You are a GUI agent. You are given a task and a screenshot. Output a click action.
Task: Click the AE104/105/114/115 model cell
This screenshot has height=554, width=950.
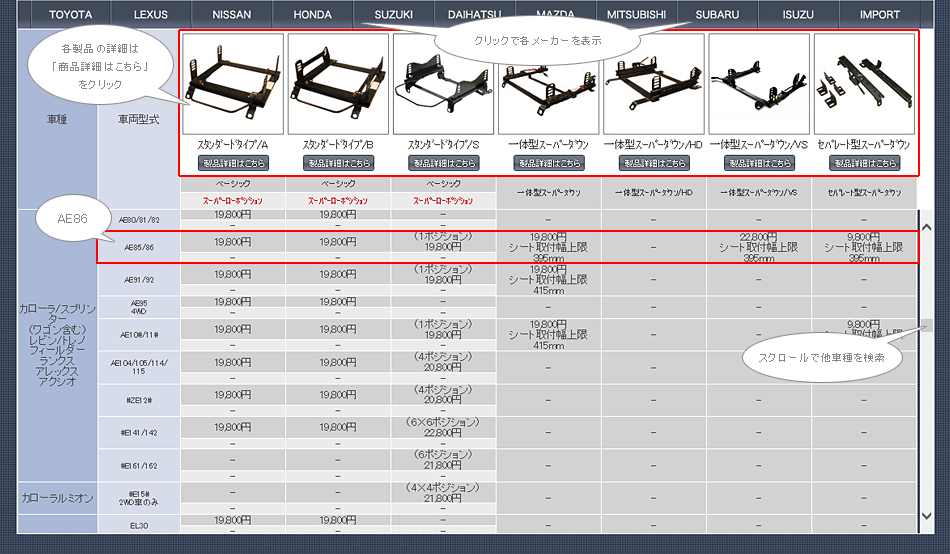139,367
